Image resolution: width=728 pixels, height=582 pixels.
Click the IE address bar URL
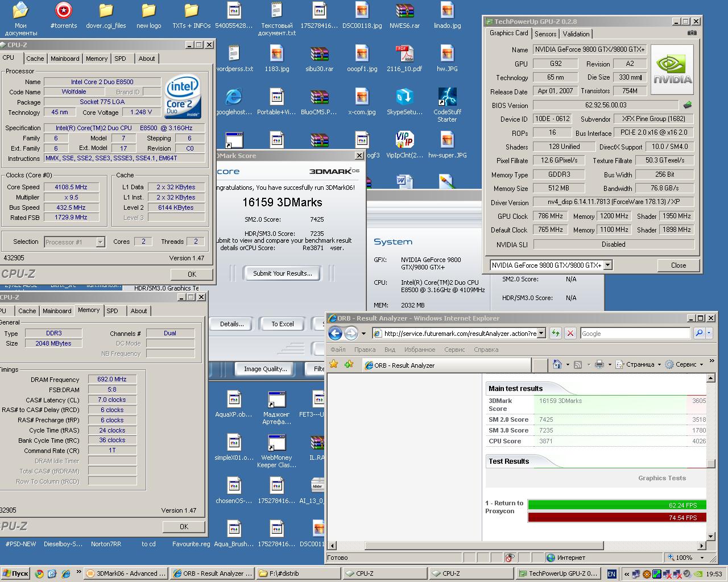pyautogui.click(x=460, y=334)
